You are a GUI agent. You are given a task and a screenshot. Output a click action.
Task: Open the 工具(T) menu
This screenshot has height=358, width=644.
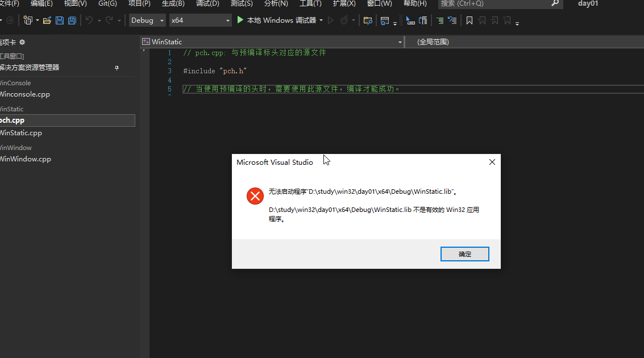coord(310,3)
